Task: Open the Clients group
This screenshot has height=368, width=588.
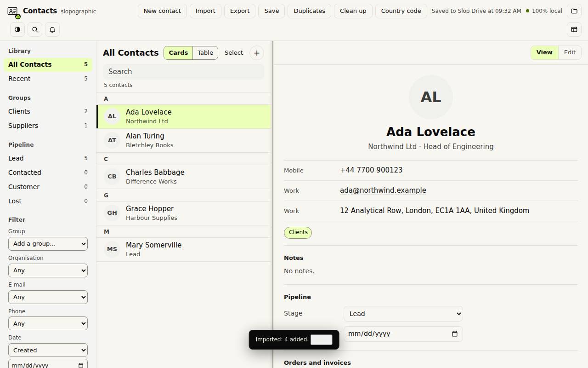Action: (48, 111)
